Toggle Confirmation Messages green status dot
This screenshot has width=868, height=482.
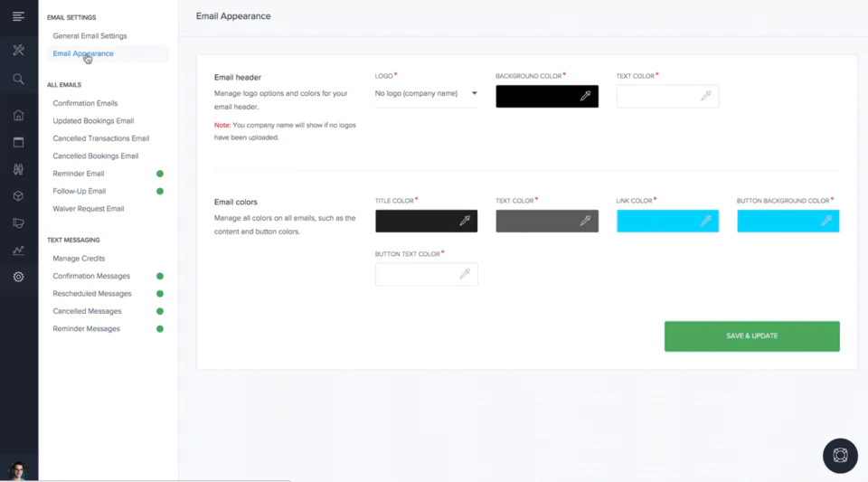coord(160,276)
